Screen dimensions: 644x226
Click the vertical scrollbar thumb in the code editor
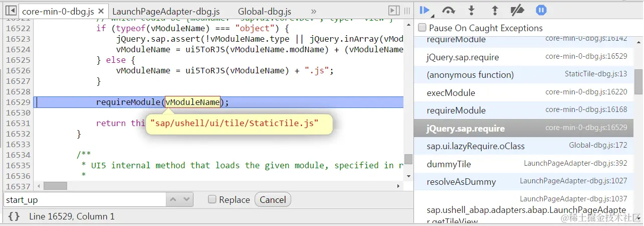pyautogui.click(x=408, y=159)
